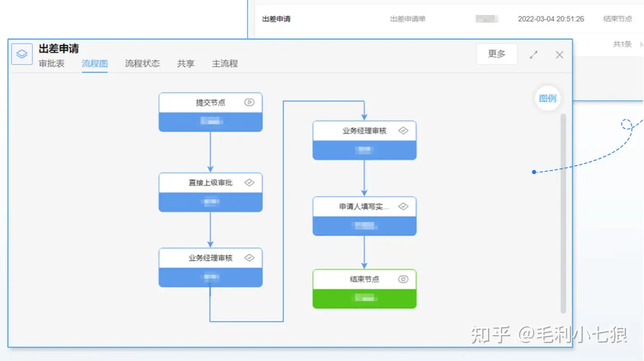Select the 业务经理审核 title above 申请人填写实...
Viewport: 644px width, 361px height.
[x=364, y=131]
